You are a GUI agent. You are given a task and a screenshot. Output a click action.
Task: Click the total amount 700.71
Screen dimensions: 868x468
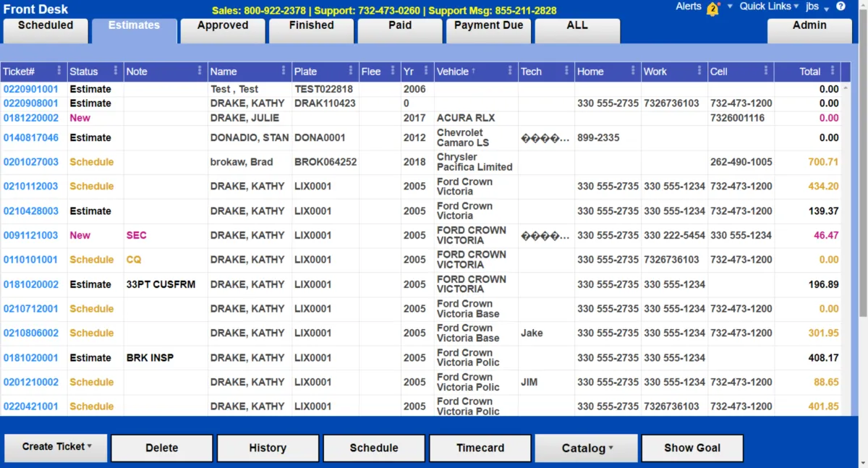(x=823, y=162)
